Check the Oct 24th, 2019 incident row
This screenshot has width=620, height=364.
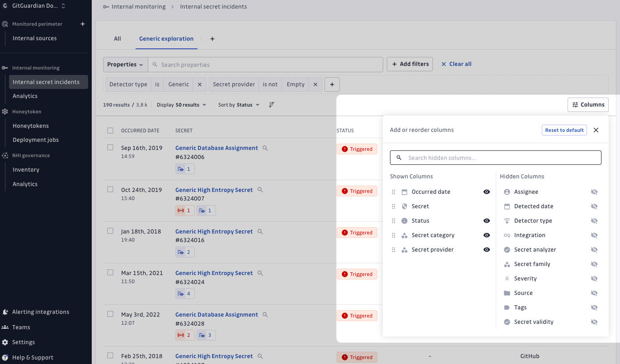tap(110, 189)
